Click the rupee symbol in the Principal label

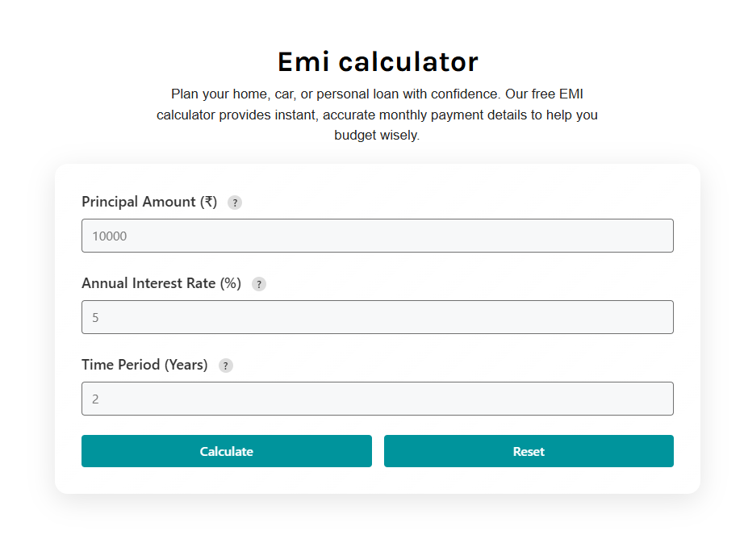[209, 202]
